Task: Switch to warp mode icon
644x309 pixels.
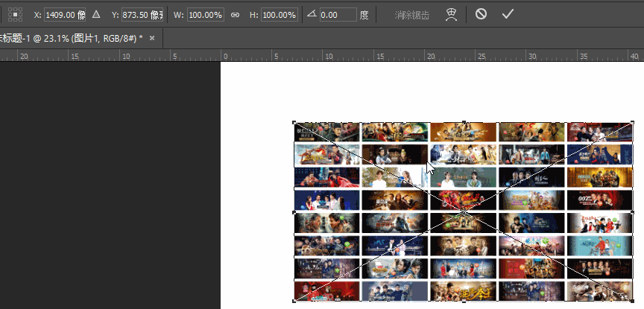Action: point(452,15)
